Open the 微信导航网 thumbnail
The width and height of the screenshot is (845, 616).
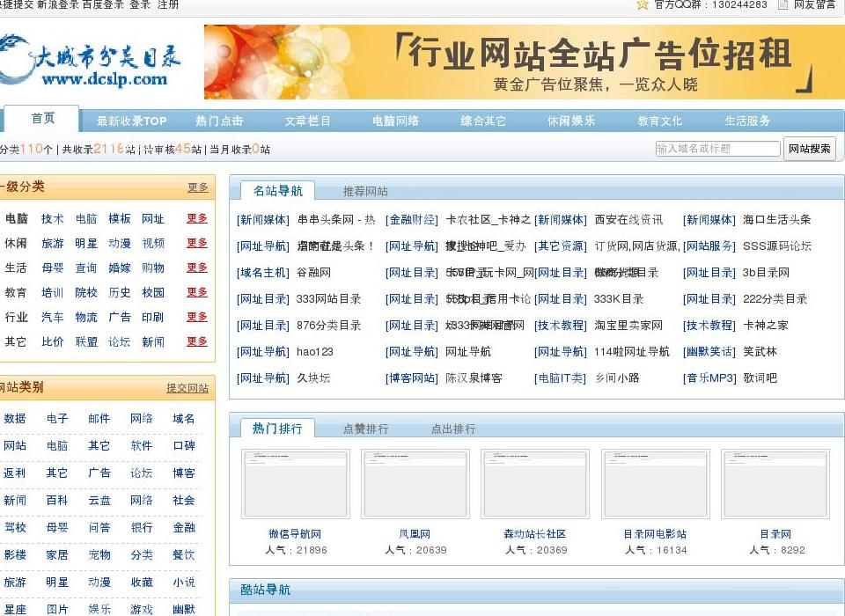pos(296,484)
